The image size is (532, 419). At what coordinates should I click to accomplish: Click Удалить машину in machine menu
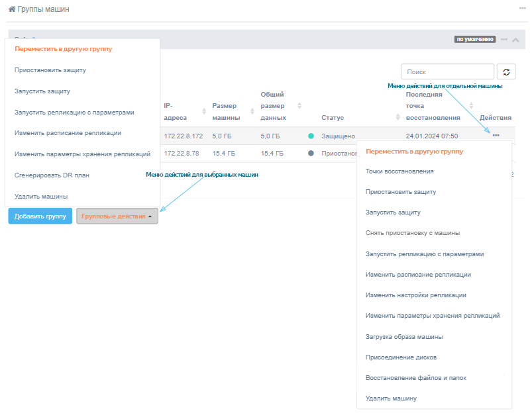(391, 398)
